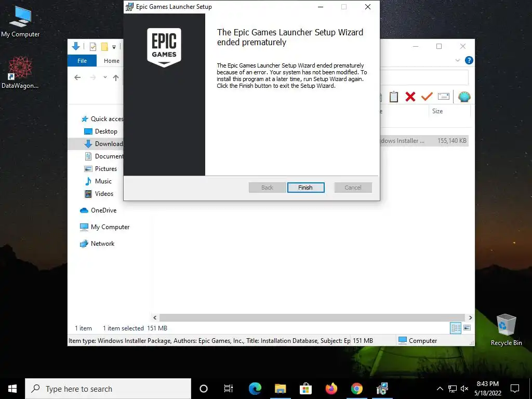Click the scroll right arrow of file list

click(x=470, y=317)
